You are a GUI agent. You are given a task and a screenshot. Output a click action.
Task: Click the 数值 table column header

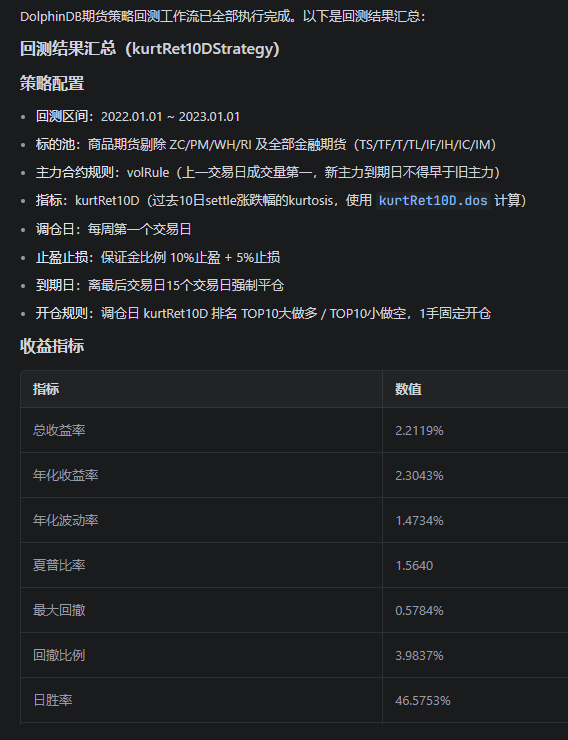coord(475,389)
